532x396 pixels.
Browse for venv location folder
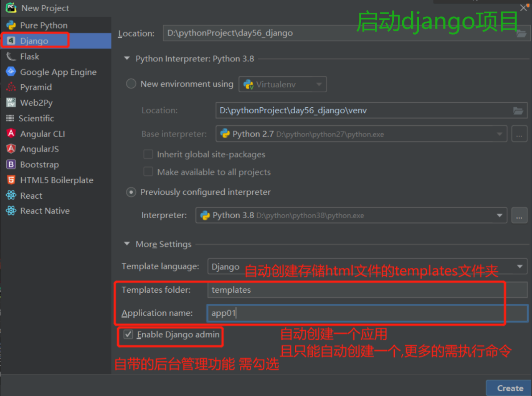(518, 110)
